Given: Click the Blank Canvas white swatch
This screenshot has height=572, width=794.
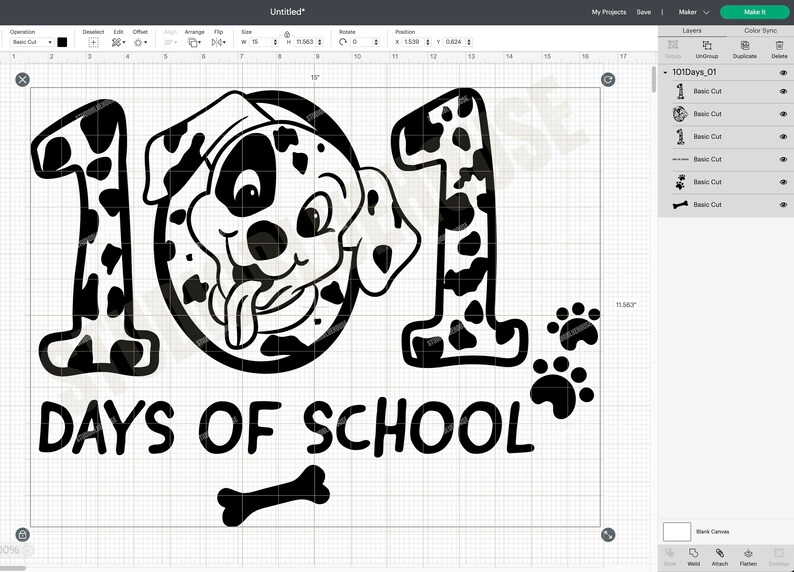Looking at the screenshot, I should [677, 532].
